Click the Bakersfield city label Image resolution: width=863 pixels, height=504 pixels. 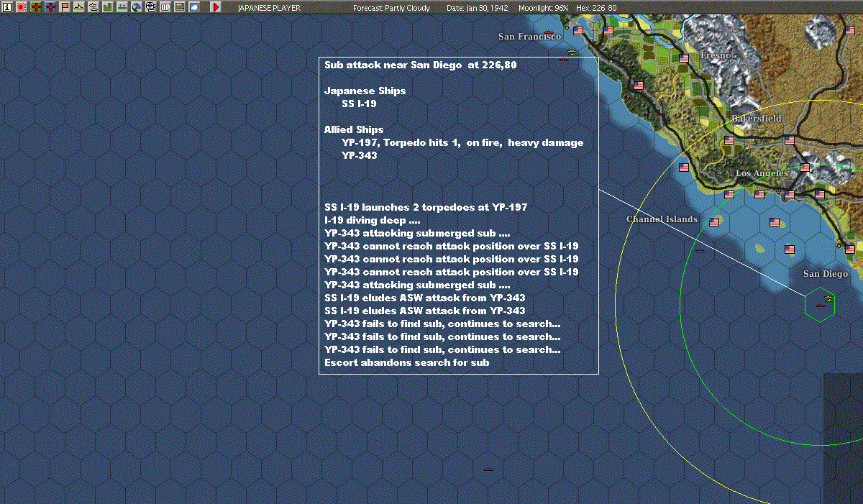tap(757, 119)
